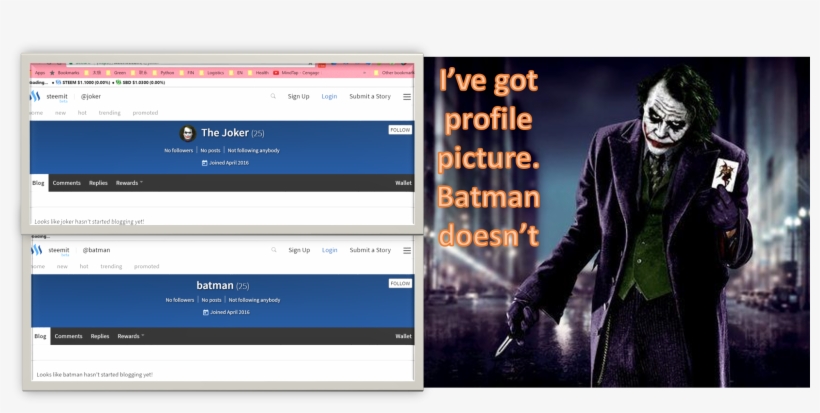820x413 pixels.
Task: Click the calendar icon beside batman's Joined April 2016
Action: click(206, 312)
